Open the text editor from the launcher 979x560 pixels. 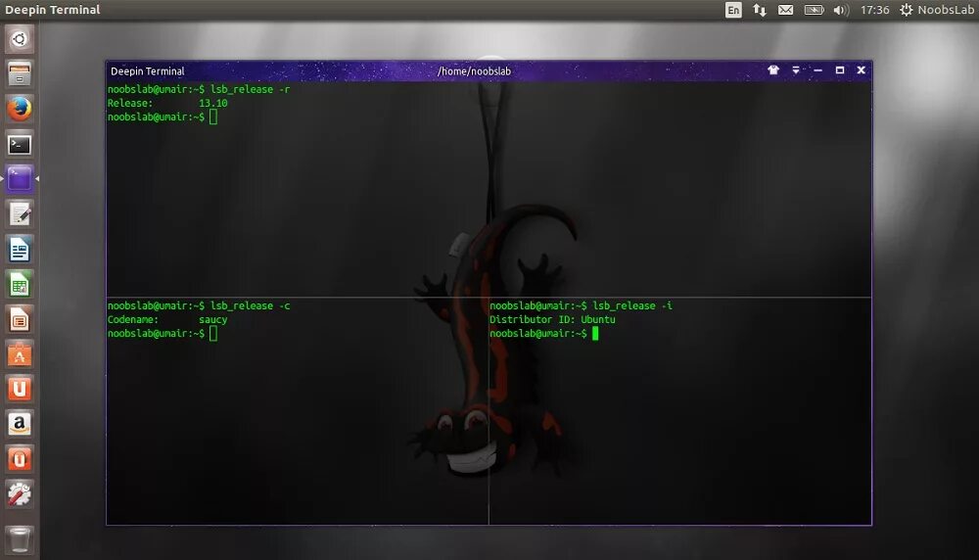[x=20, y=214]
